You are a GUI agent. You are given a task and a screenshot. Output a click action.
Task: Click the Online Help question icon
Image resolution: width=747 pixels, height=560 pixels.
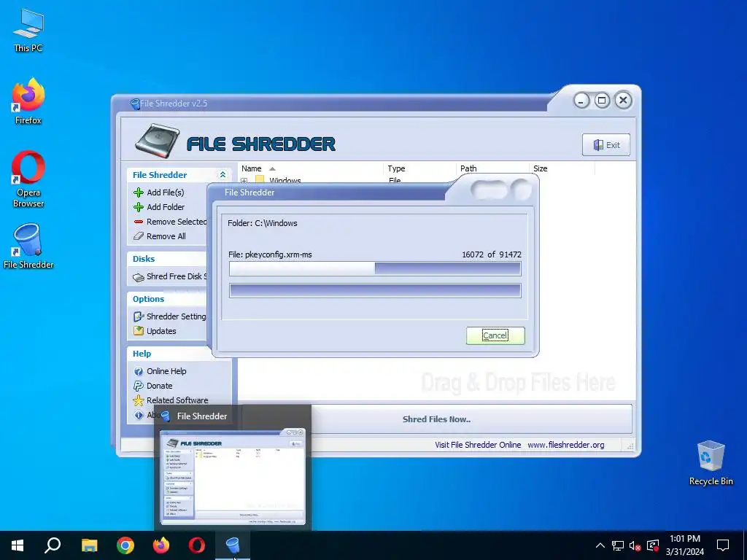pos(139,371)
